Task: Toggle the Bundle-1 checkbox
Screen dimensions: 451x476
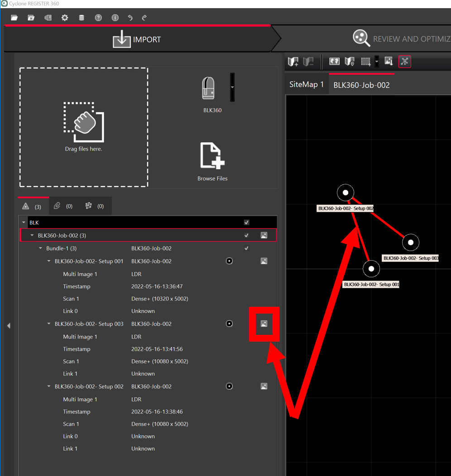Action: (246, 248)
